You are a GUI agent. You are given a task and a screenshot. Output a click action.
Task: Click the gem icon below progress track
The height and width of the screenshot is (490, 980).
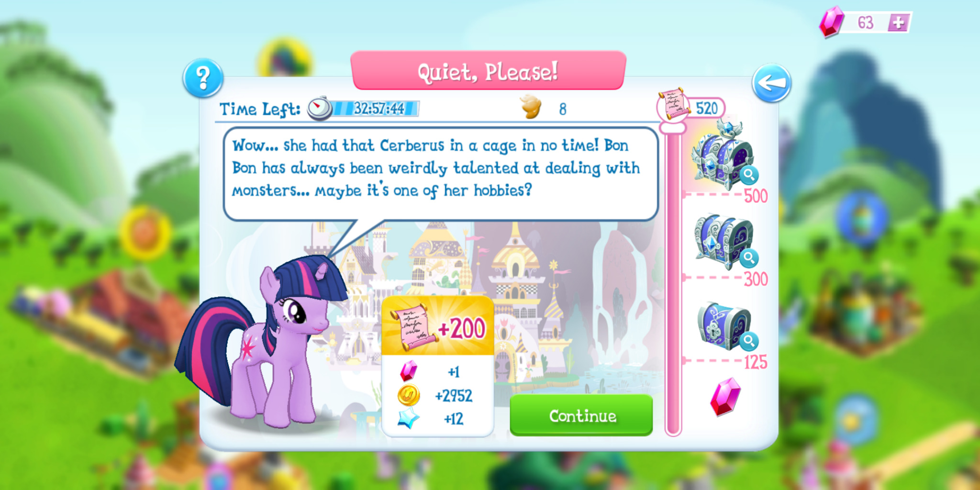click(x=725, y=396)
